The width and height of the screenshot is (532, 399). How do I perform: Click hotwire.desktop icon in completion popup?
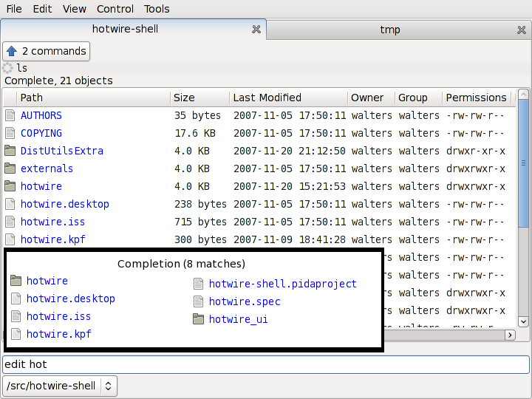click(16, 299)
